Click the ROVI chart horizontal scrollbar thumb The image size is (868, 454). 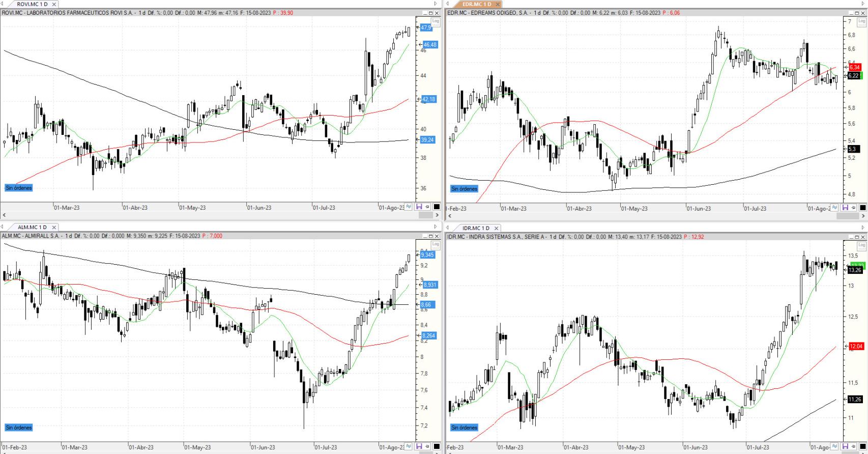425,215
